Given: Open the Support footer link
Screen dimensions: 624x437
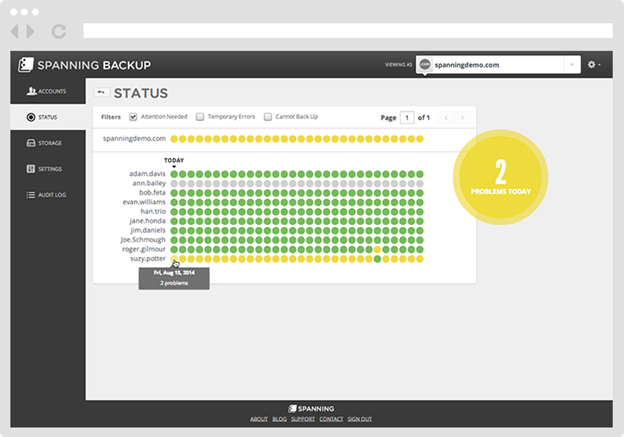Looking at the screenshot, I should pos(303,419).
